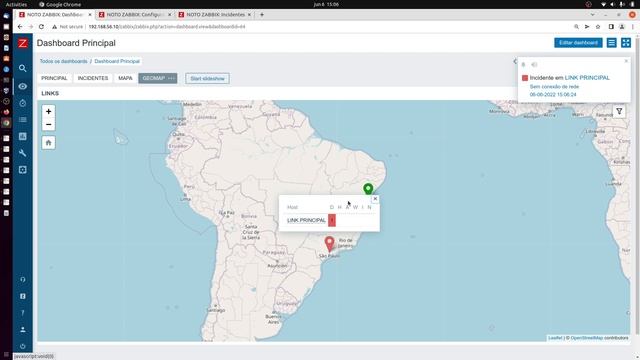Click the Sign out power icon
640x360 pixels.
pyautogui.click(x=23, y=346)
